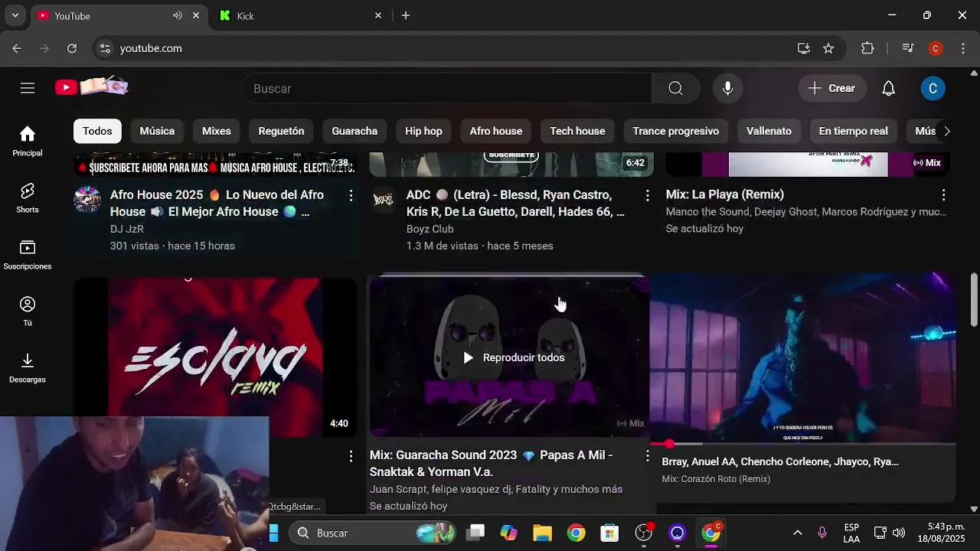Open the Chrome media control icon

coord(908,48)
